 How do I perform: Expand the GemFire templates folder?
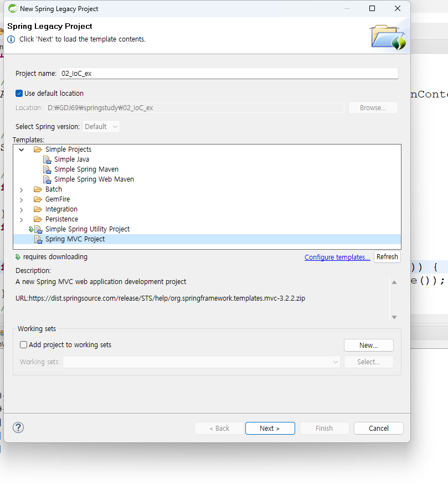pyautogui.click(x=22, y=200)
